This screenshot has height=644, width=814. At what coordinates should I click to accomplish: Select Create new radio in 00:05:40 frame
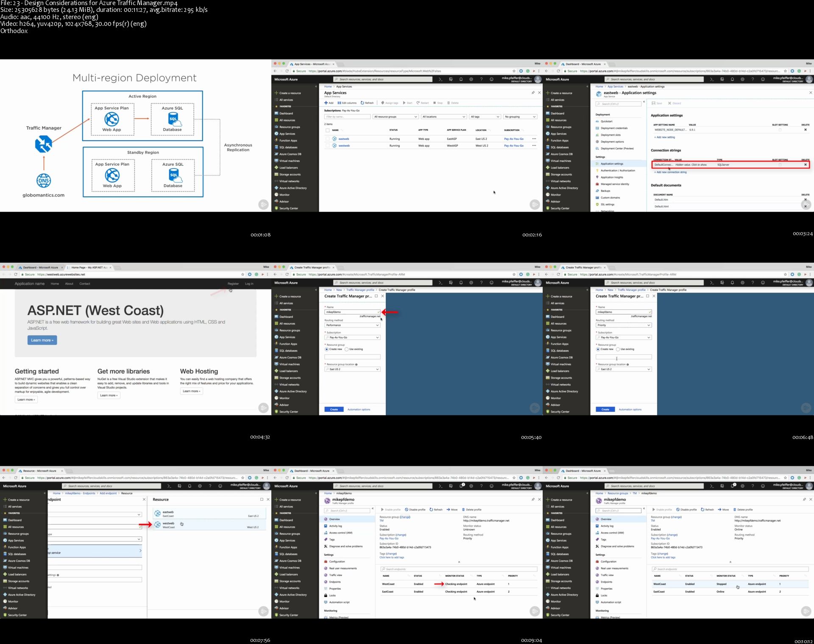pyautogui.click(x=326, y=350)
